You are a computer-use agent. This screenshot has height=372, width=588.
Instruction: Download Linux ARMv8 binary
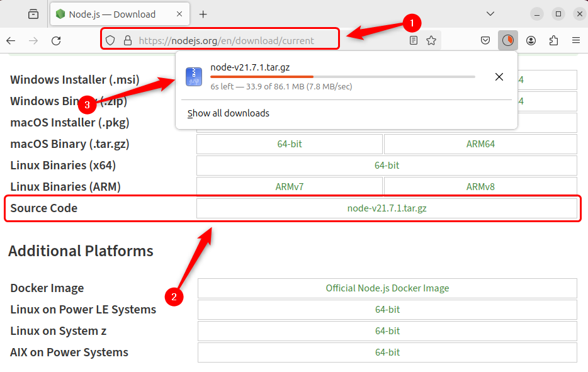[x=480, y=187]
